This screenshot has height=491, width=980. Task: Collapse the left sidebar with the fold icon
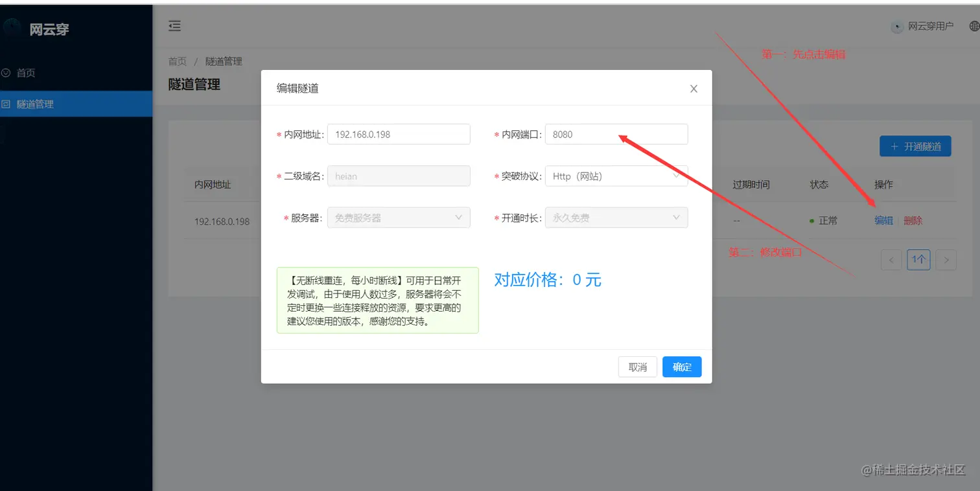174,25
